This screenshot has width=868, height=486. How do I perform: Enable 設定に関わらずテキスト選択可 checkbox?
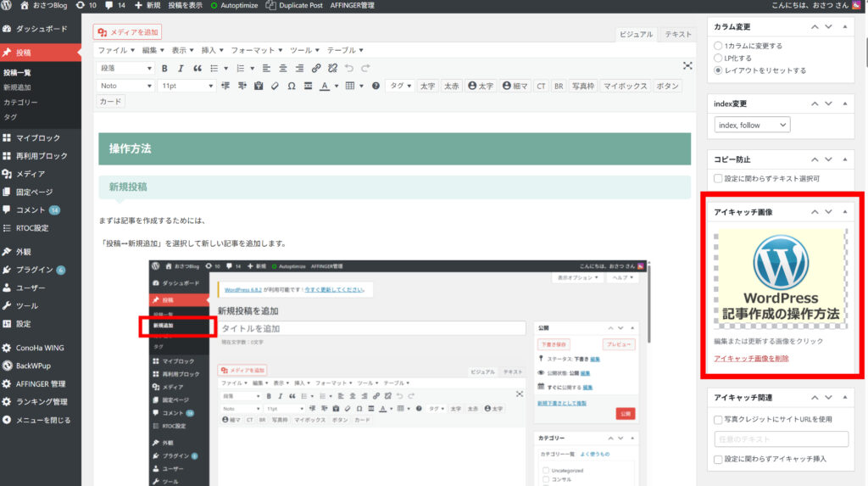coord(718,178)
